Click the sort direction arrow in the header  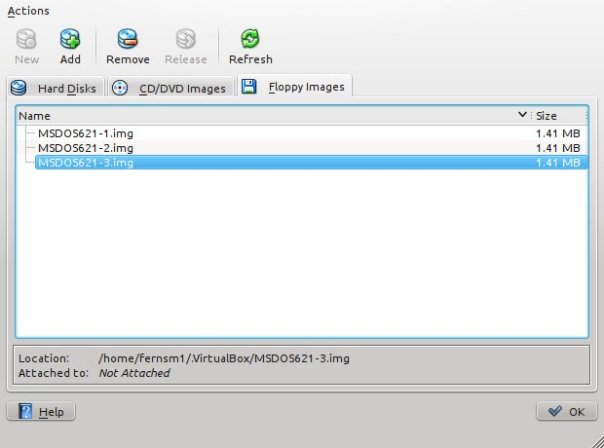tap(522, 114)
